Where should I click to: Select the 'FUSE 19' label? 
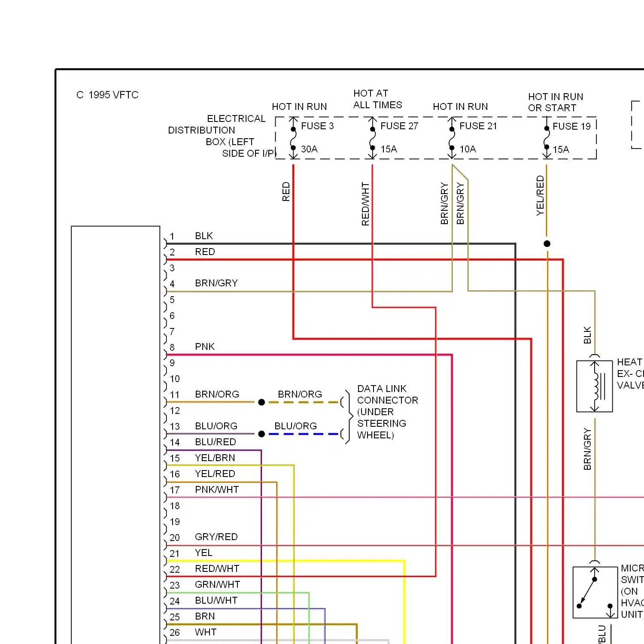(571, 126)
